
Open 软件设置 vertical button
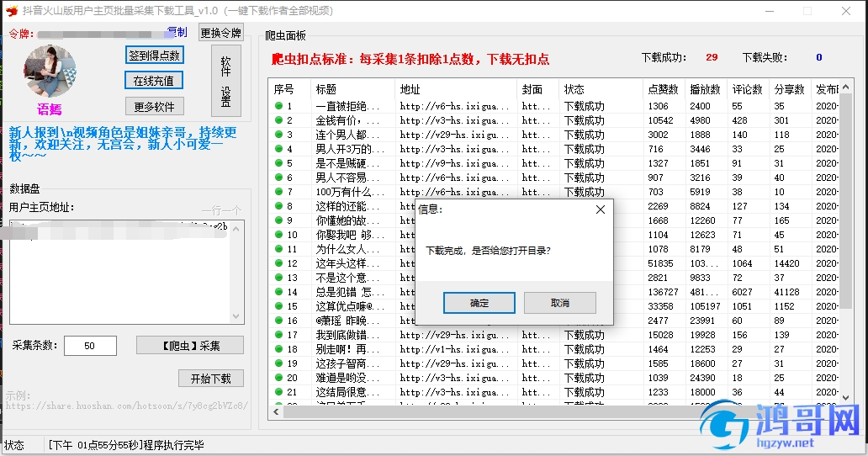pyautogui.click(x=226, y=81)
